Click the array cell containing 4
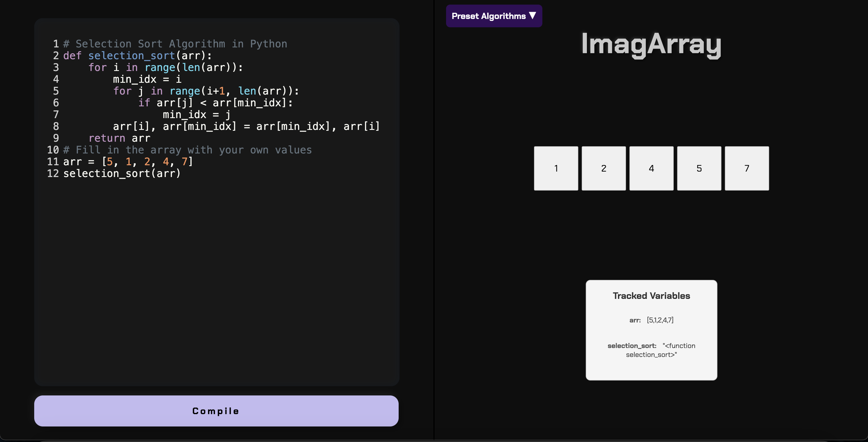Image resolution: width=868 pixels, height=442 pixels. pyautogui.click(x=651, y=168)
